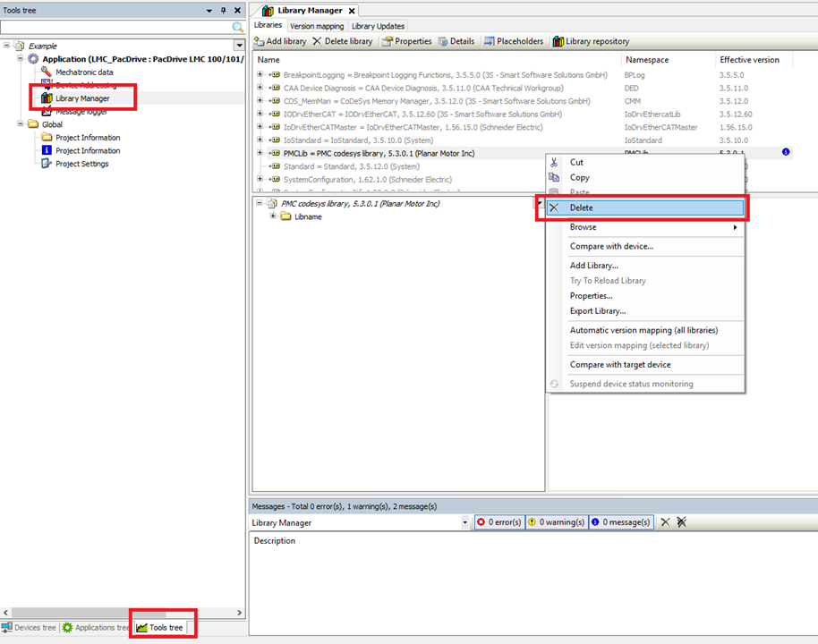The image size is (818, 644).
Task: Select Compare with device from the context menu
Action: point(611,246)
